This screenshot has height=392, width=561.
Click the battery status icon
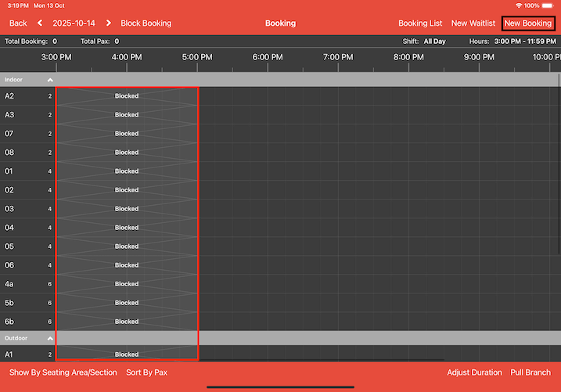(548, 5)
